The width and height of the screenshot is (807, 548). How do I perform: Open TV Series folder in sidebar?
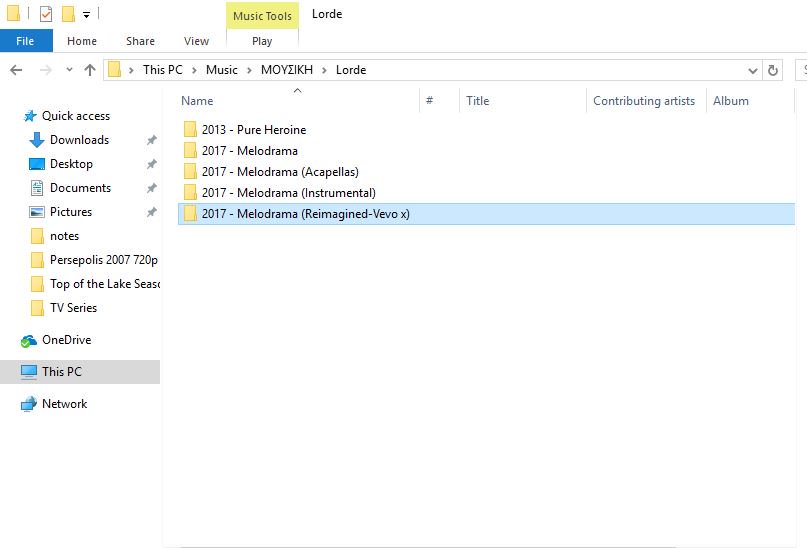tap(73, 308)
